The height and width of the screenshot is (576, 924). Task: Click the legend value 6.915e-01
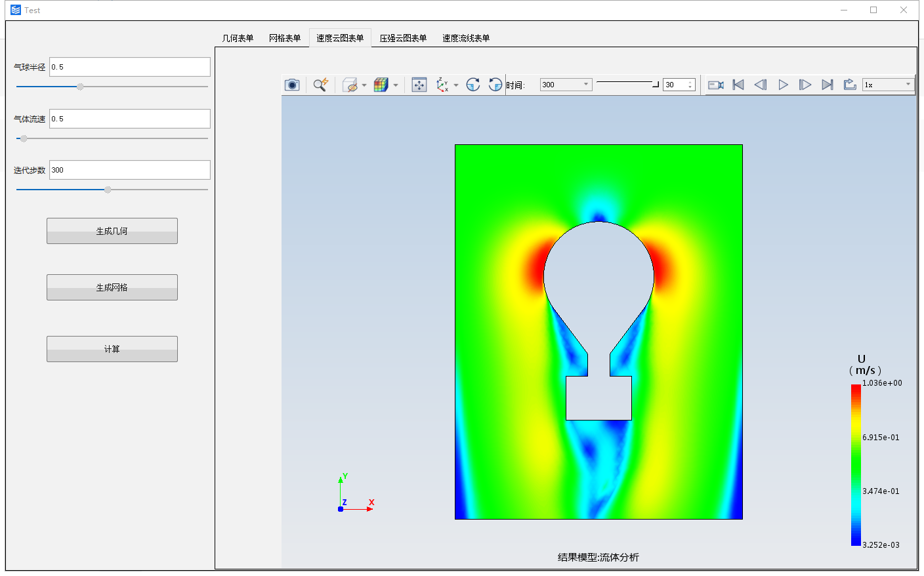click(881, 437)
